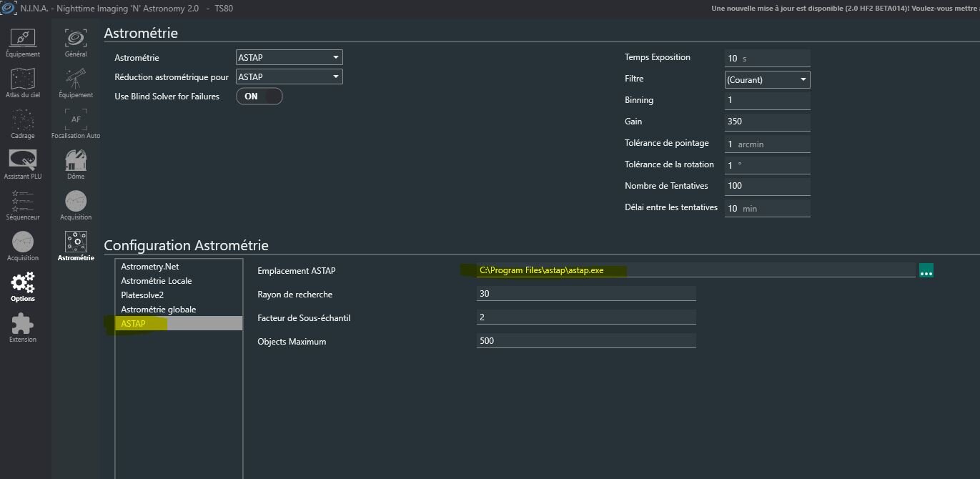Select the Général options tab
The height and width of the screenshot is (479, 980).
(76, 42)
